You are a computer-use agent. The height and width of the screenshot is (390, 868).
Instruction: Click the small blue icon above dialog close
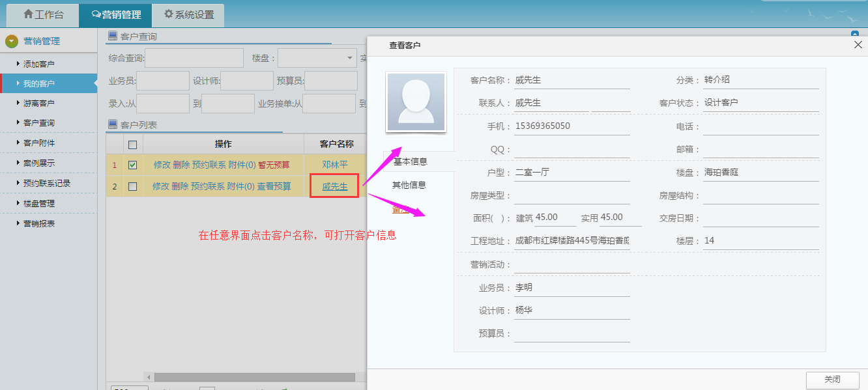pyautogui.click(x=854, y=33)
